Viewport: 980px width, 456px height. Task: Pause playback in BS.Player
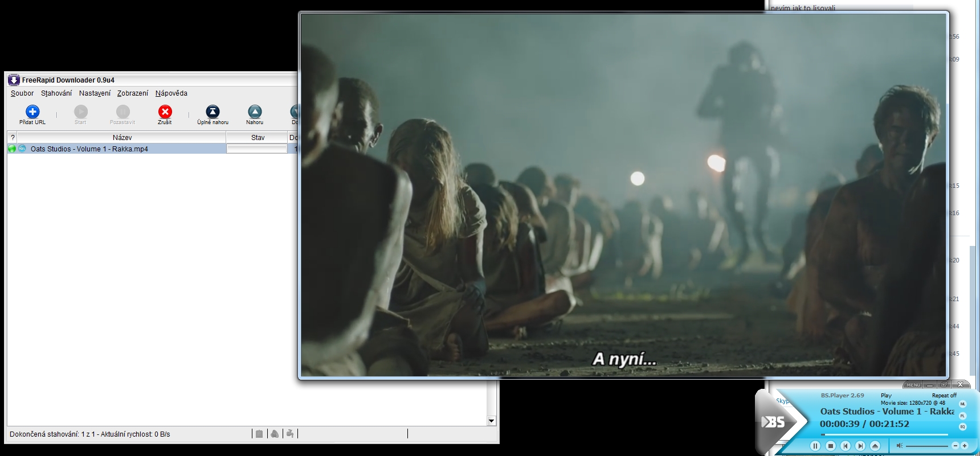[x=815, y=446]
